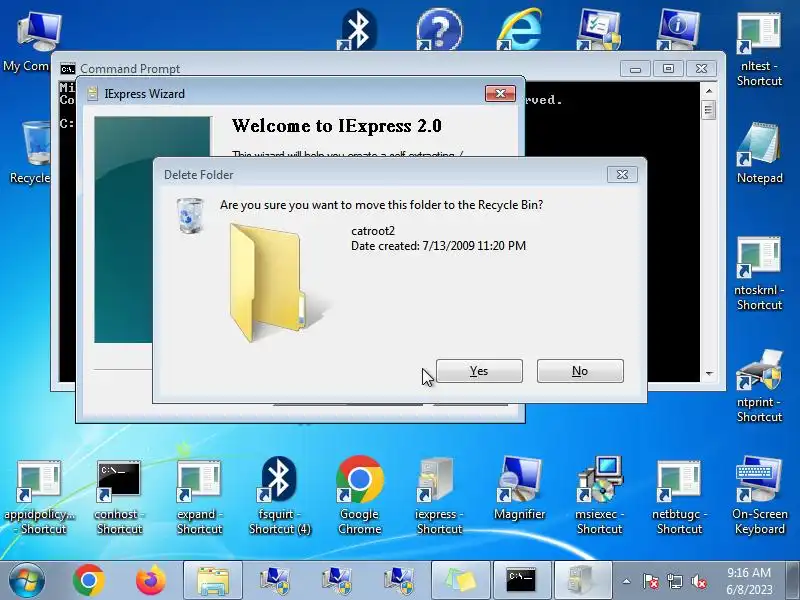Select the ntoskrnl Shortcut icon
Viewport: 800px width, 600px height.
click(x=759, y=273)
